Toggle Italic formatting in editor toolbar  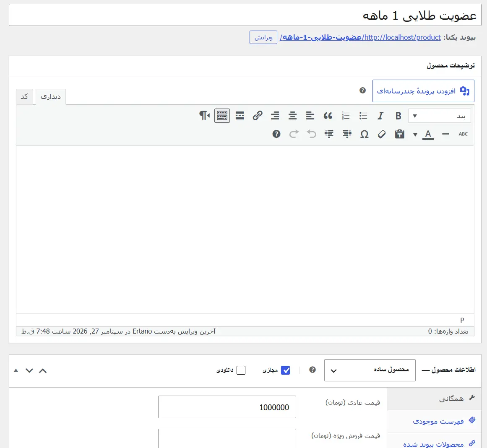pyautogui.click(x=380, y=116)
